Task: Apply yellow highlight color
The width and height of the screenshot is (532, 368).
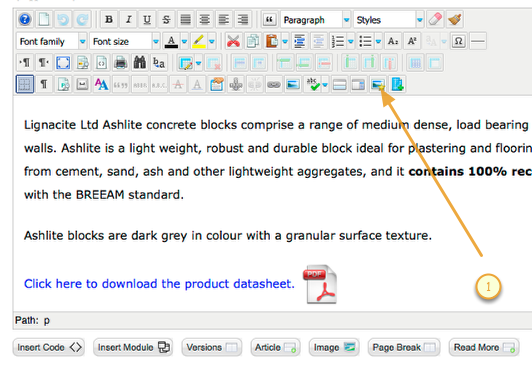Action: 198,41
